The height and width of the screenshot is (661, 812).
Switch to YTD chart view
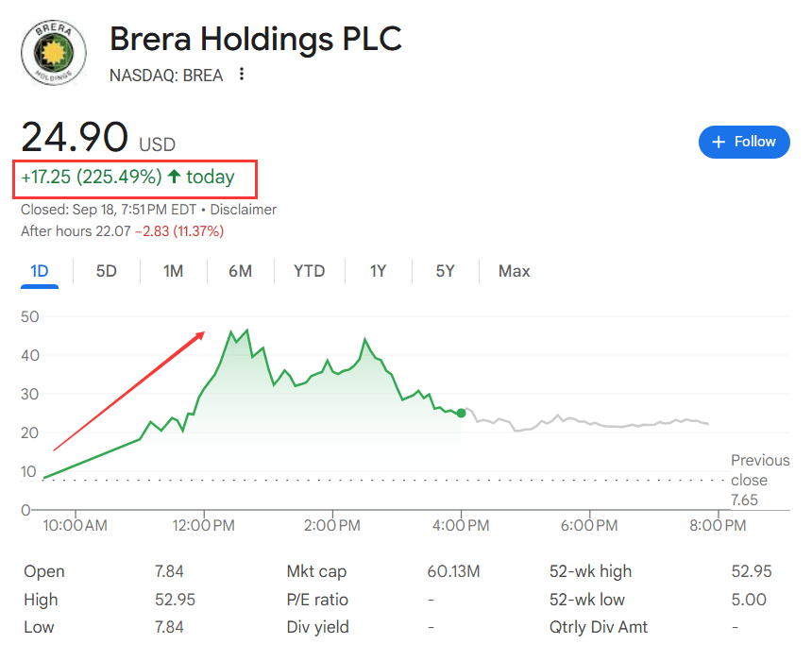pyautogui.click(x=309, y=271)
